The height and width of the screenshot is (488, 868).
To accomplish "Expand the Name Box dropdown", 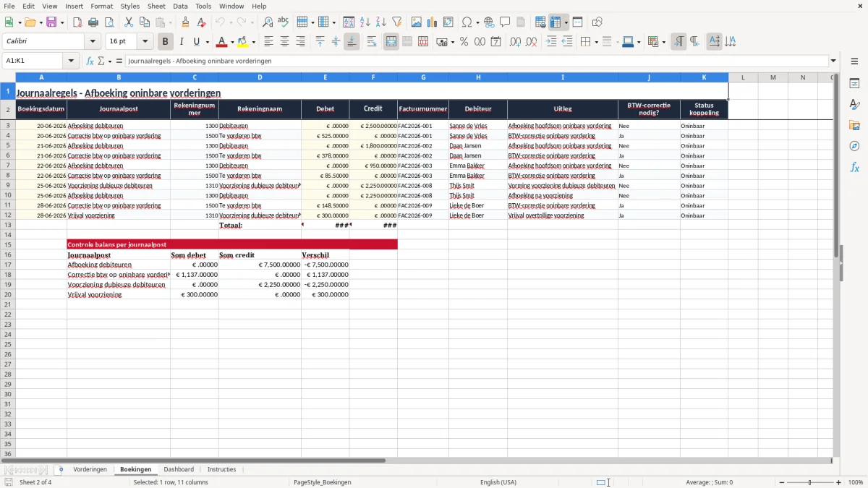I will pos(71,61).
